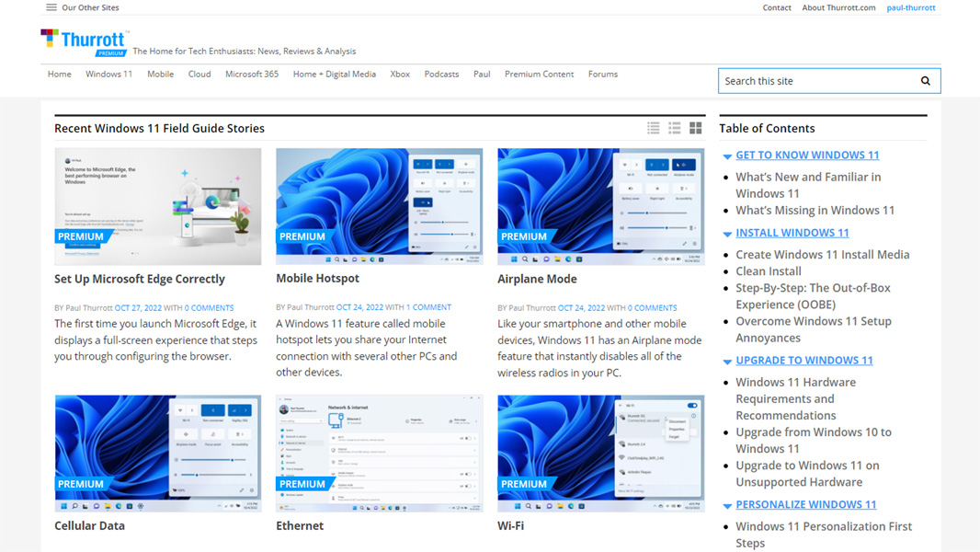Collapse the Get to Know Windows 11 section

click(x=727, y=156)
